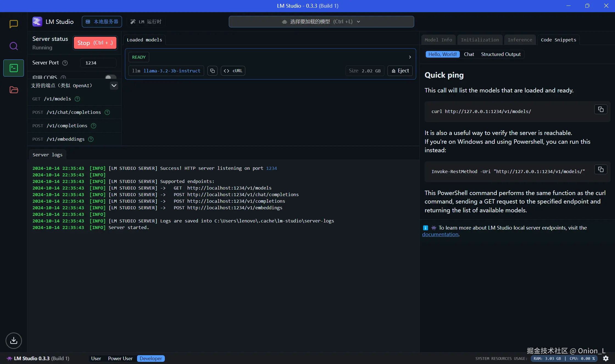The width and height of the screenshot is (615, 364).
Task: Stop the running server
Action: tap(95, 43)
